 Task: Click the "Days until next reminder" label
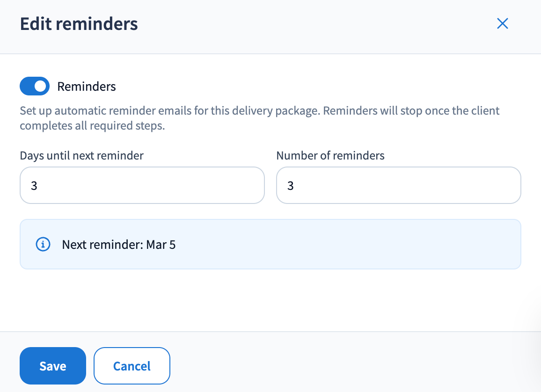82,156
